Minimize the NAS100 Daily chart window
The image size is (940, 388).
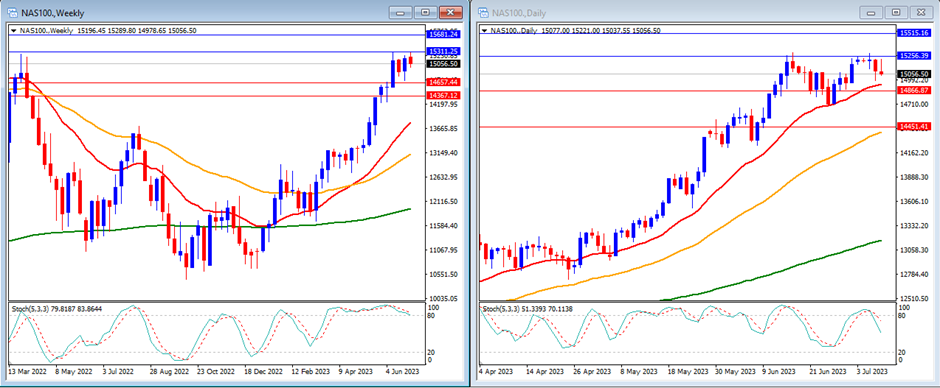[x=872, y=12]
